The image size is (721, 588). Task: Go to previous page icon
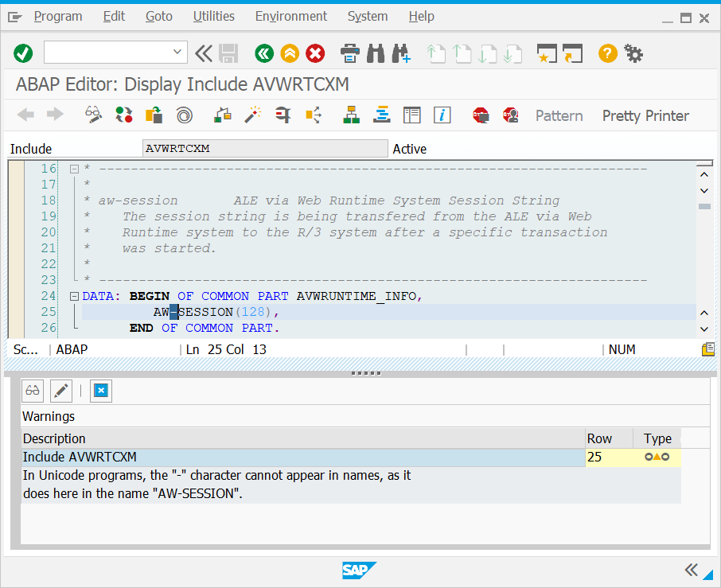pyautogui.click(x=462, y=53)
